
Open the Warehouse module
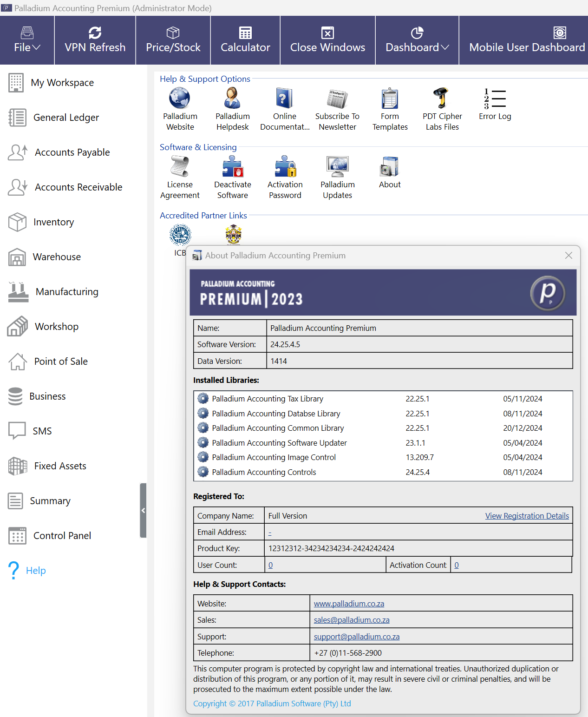pyautogui.click(x=45, y=257)
